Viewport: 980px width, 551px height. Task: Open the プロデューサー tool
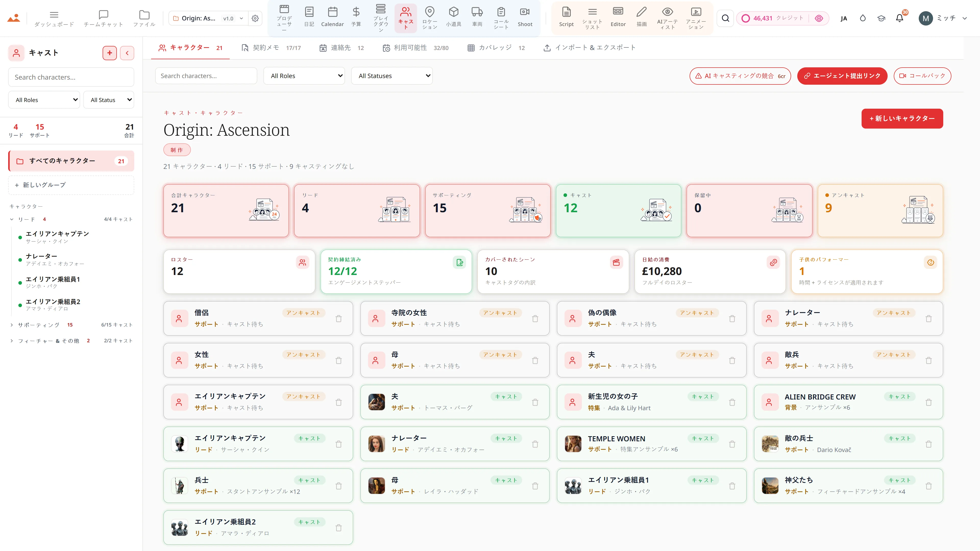point(284,18)
